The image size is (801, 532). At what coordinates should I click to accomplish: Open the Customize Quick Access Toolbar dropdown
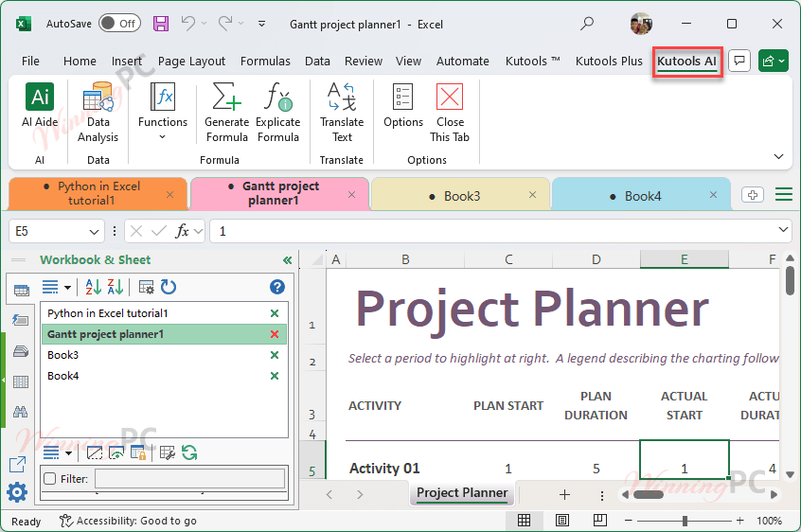click(x=261, y=24)
